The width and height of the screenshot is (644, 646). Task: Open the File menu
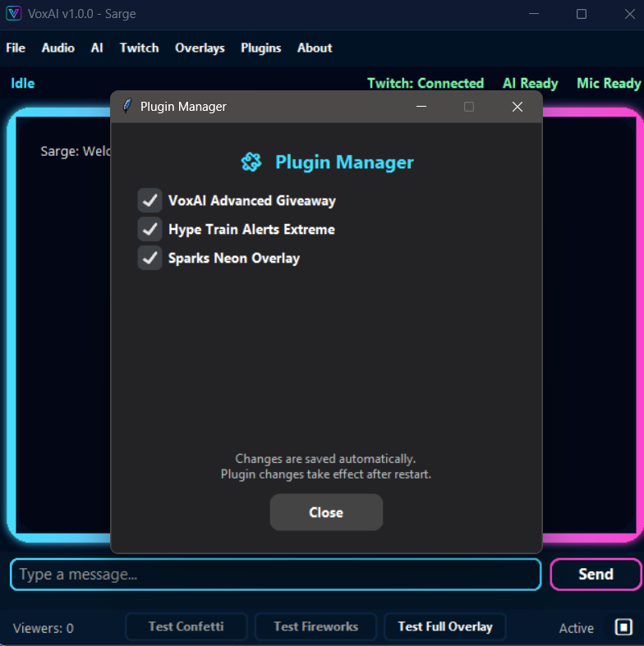coord(16,48)
